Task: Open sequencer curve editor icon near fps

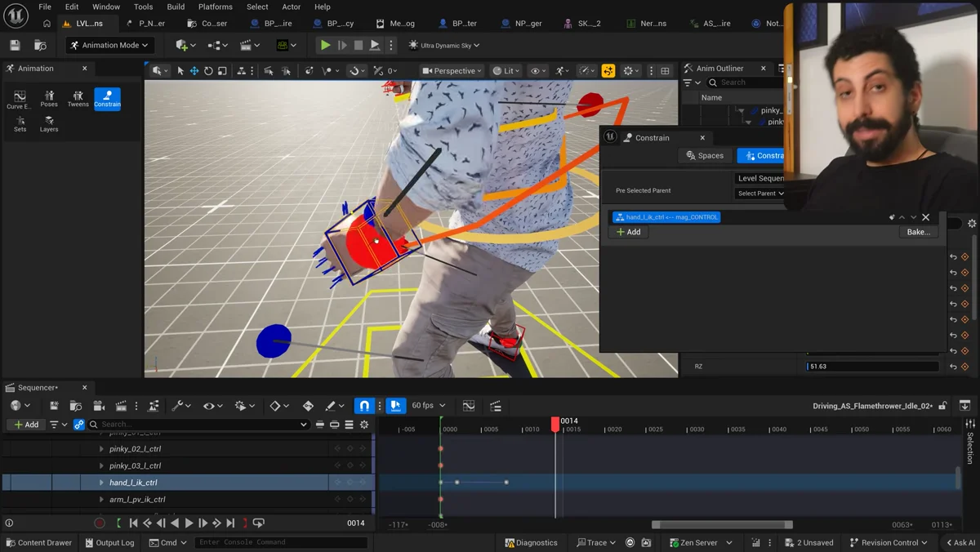Action: click(469, 405)
